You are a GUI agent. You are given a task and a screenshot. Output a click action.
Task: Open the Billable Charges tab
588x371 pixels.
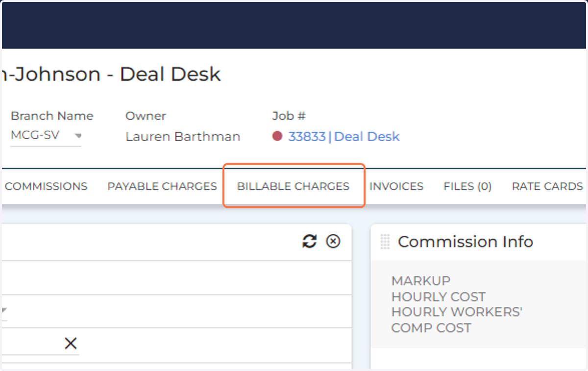(293, 186)
